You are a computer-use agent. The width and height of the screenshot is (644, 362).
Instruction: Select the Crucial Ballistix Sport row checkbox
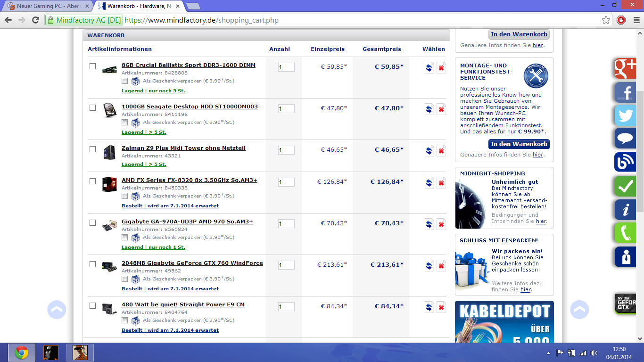point(93,66)
